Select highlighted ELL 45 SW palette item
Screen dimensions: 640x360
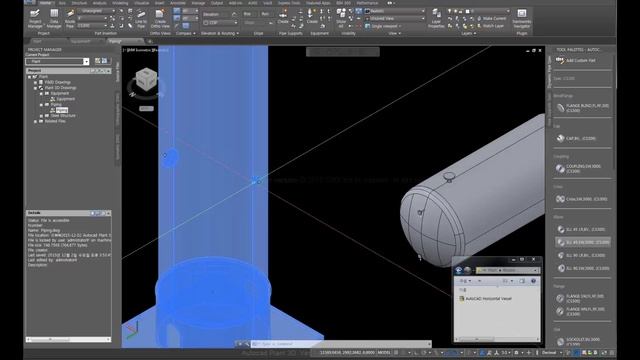pyautogui.click(x=583, y=242)
